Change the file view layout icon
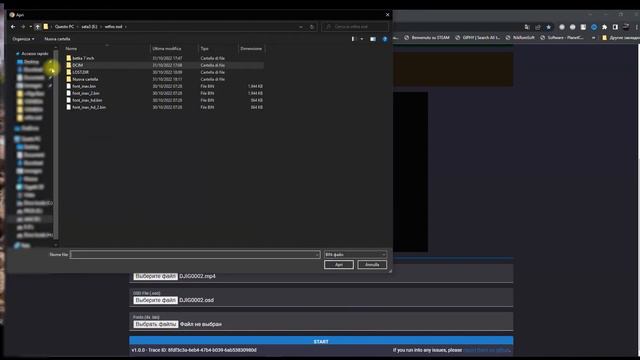 (x=353, y=39)
